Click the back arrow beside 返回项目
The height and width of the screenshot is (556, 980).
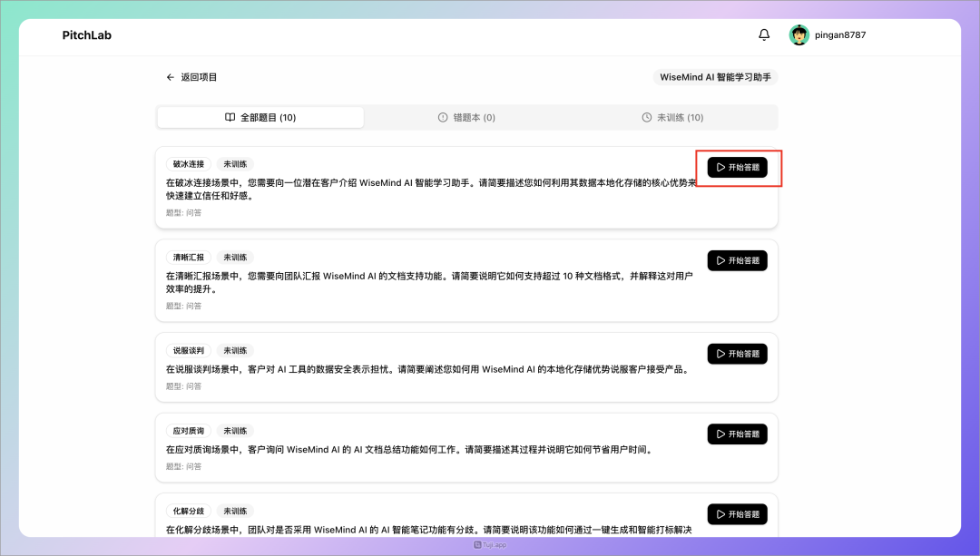pos(170,77)
